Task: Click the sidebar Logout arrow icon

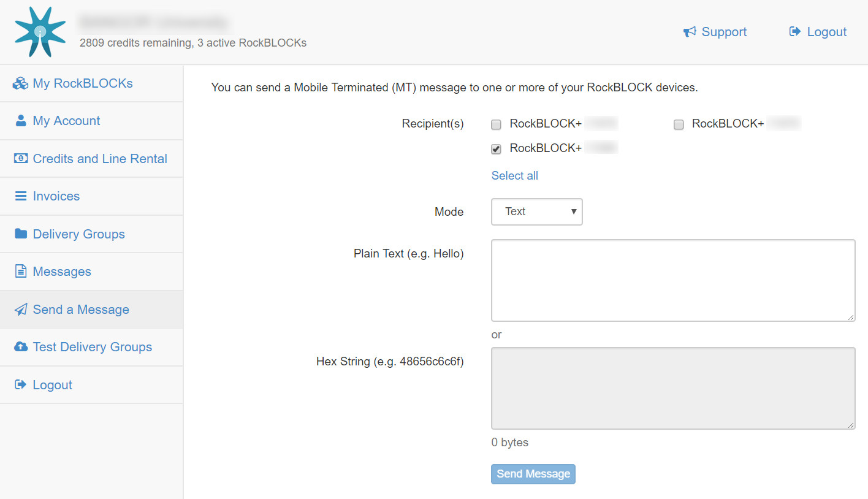Action: [x=21, y=385]
